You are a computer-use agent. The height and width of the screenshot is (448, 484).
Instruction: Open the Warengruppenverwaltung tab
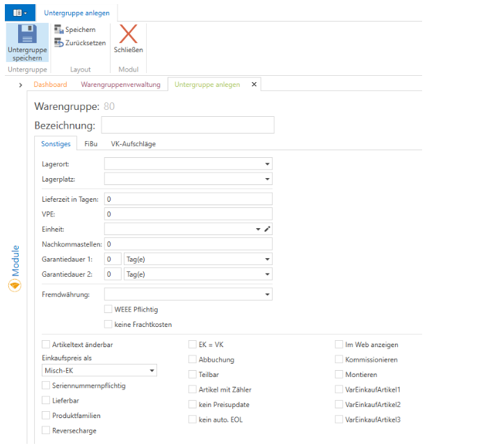pyautogui.click(x=120, y=85)
